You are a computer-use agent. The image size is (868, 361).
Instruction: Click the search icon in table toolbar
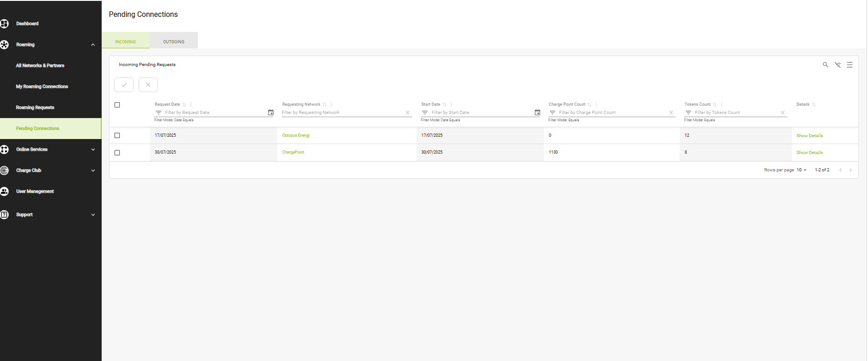coord(825,65)
